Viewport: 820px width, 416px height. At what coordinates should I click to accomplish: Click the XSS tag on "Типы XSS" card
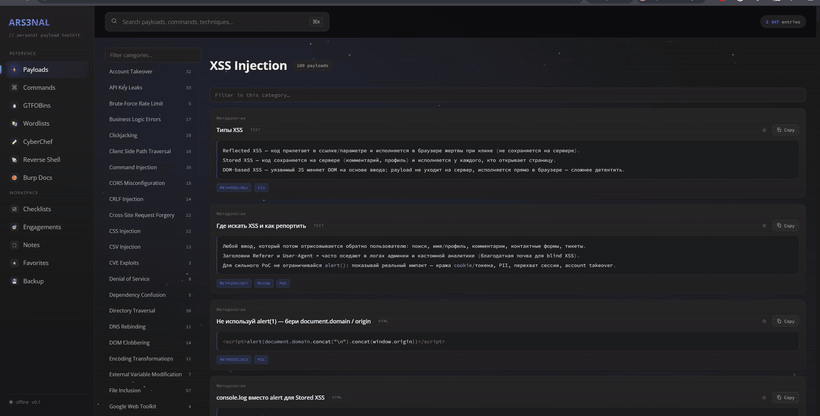(261, 188)
